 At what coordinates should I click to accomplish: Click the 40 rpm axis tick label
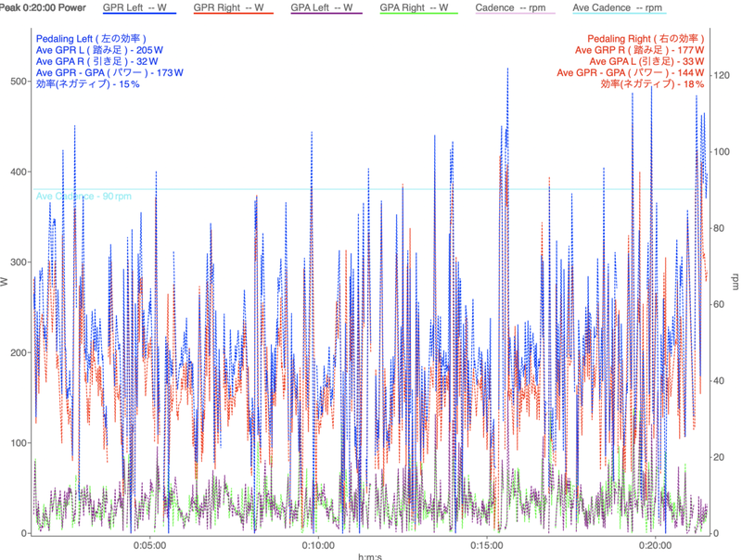click(x=718, y=381)
